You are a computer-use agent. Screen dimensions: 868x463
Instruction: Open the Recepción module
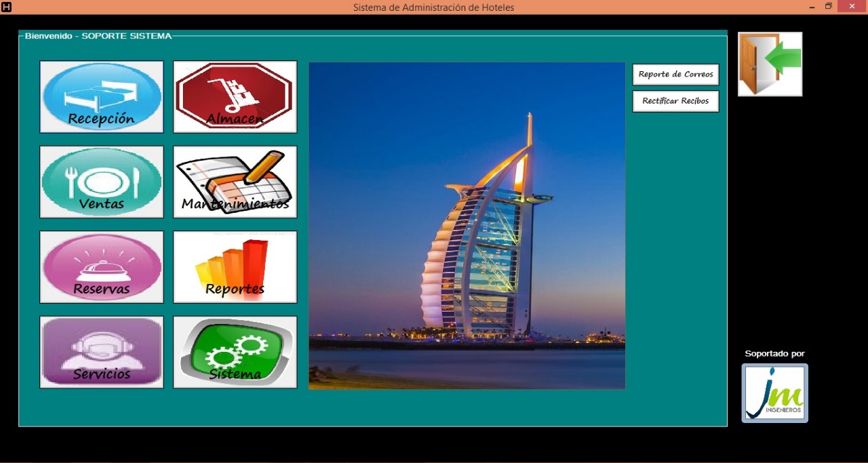[102, 97]
